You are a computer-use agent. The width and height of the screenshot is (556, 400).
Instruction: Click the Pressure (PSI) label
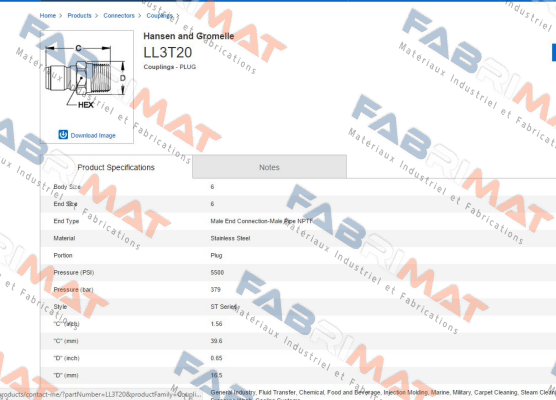tap(74, 272)
